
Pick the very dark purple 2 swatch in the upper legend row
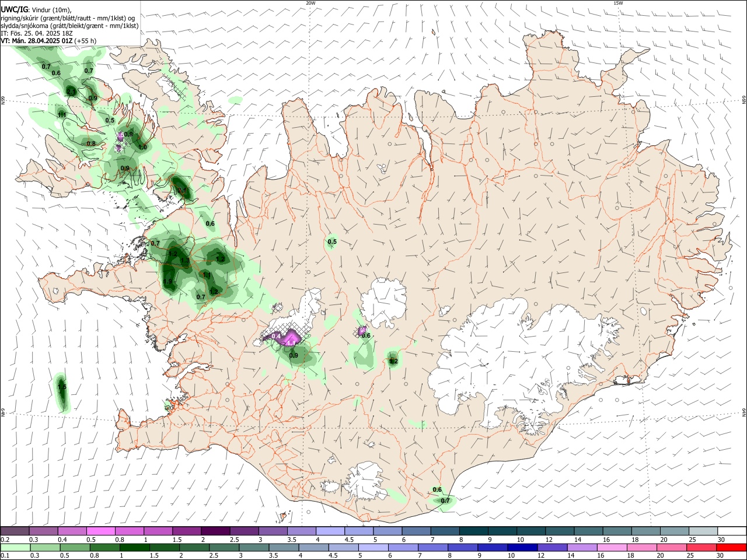point(215,531)
